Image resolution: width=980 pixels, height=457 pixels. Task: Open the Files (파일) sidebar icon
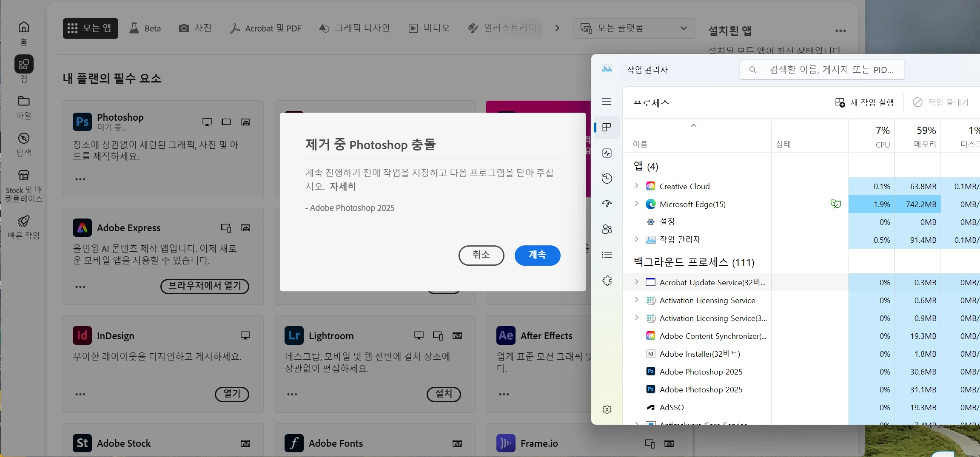click(x=24, y=101)
